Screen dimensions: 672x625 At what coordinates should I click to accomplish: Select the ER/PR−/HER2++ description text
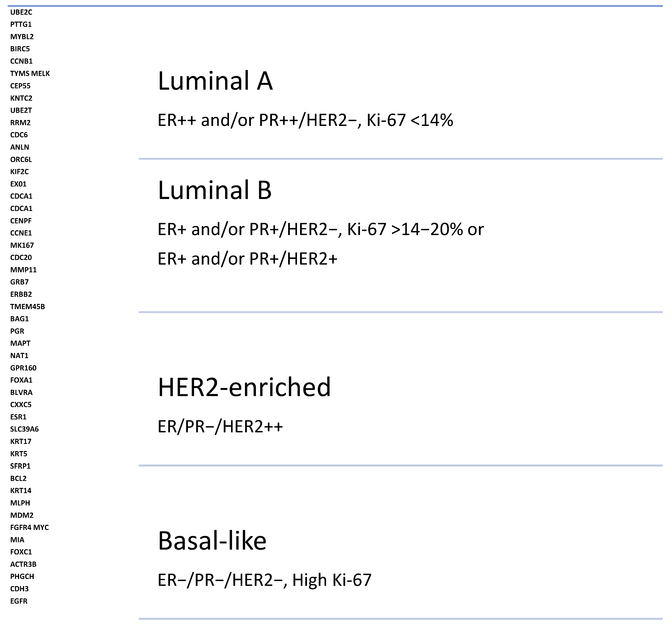pyautogui.click(x=220, y=427)
